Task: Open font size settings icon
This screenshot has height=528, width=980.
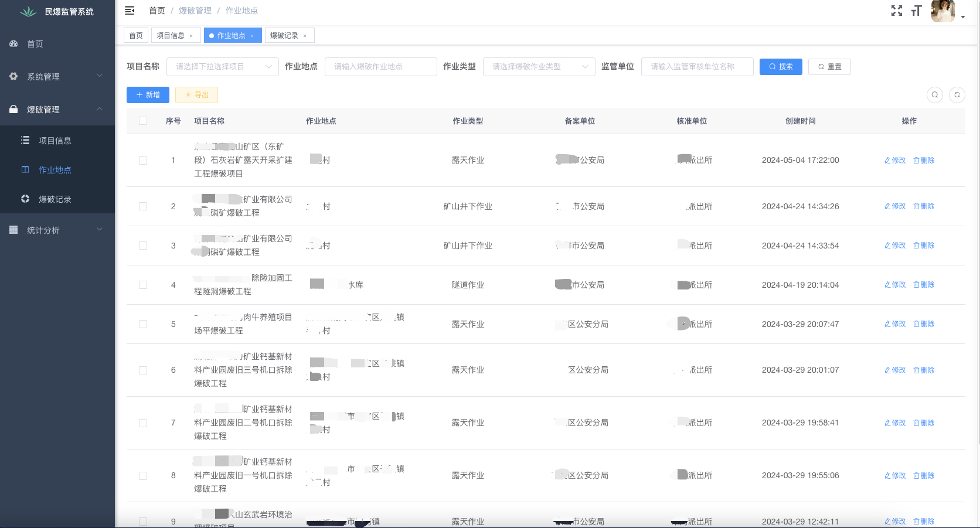Action: click(917, 11)
